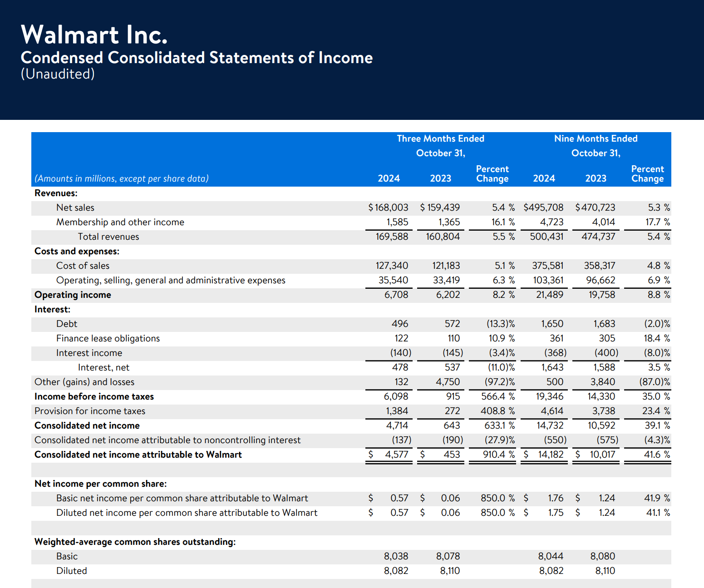Select 'Condensed Consolidated Statements of Income' heading
Viewport: 704px width, 588px height.
pos(197,58)
